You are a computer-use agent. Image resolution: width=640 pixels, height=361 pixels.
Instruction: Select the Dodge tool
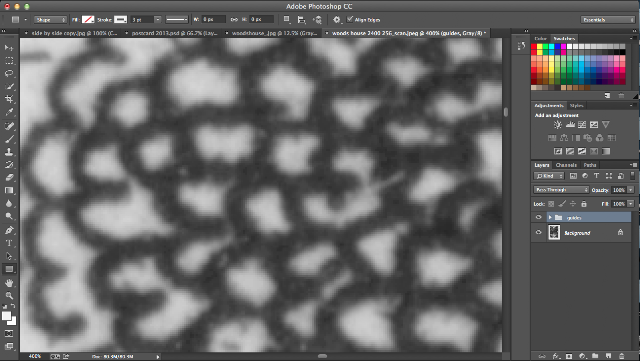point(9,216)
